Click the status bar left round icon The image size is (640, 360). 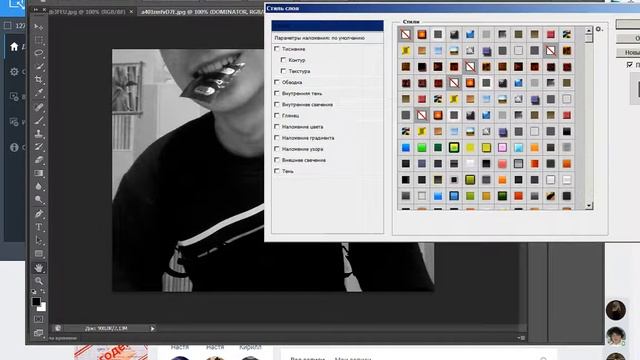(x=58, y=328)
